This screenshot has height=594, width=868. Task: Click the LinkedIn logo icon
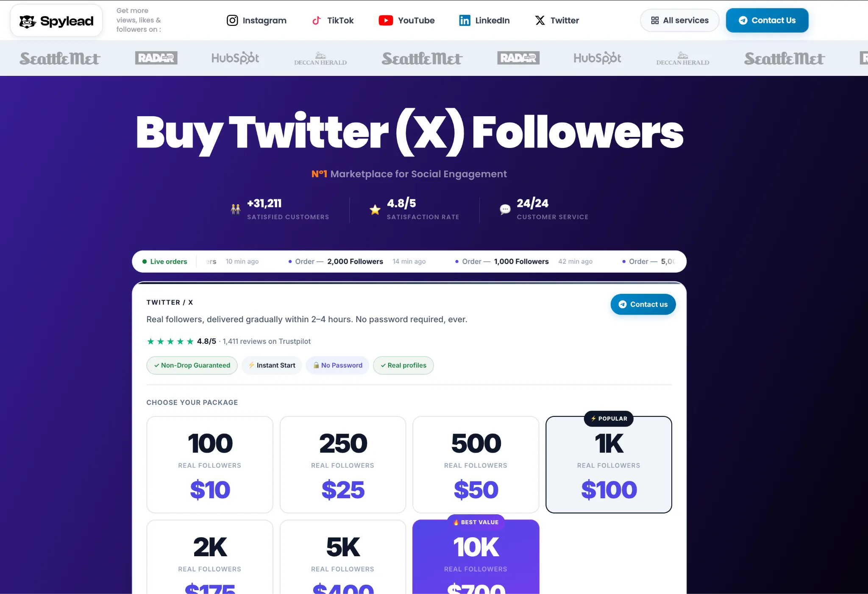coord(465,20)
